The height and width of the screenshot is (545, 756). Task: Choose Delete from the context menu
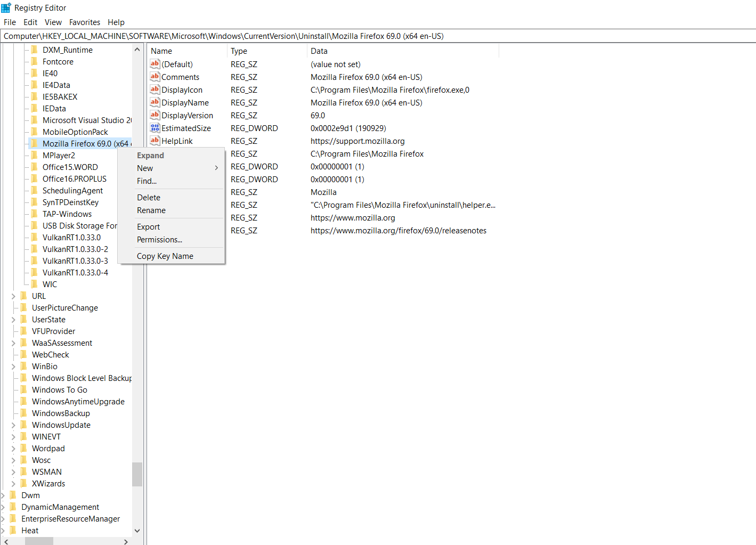click(172, 197)
